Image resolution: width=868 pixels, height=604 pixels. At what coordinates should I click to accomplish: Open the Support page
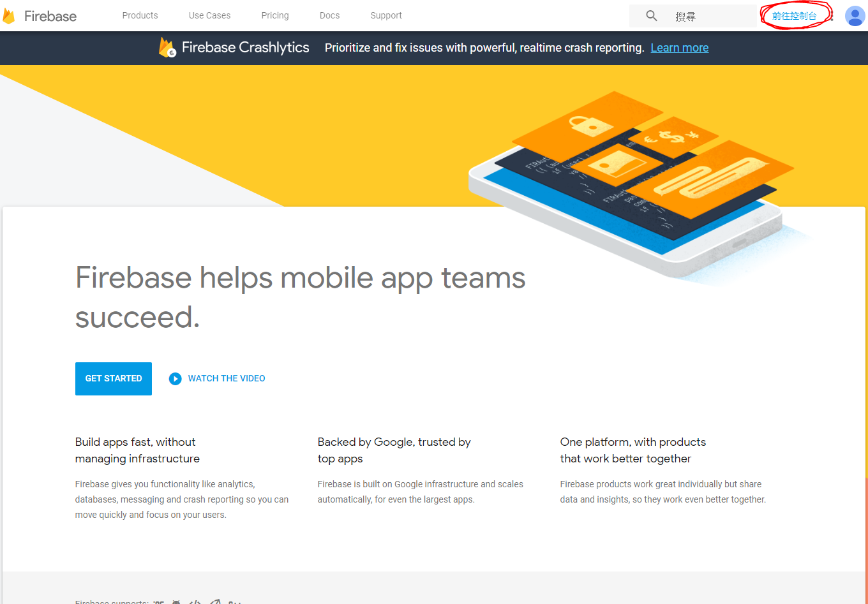click(386, 15)
